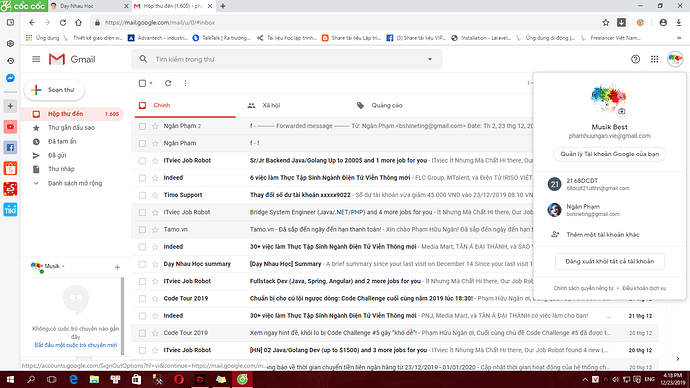This screenshot has height=388, width=690.
Task: Click the Tìm kiếm trong thư field
Action: point(286,59)
